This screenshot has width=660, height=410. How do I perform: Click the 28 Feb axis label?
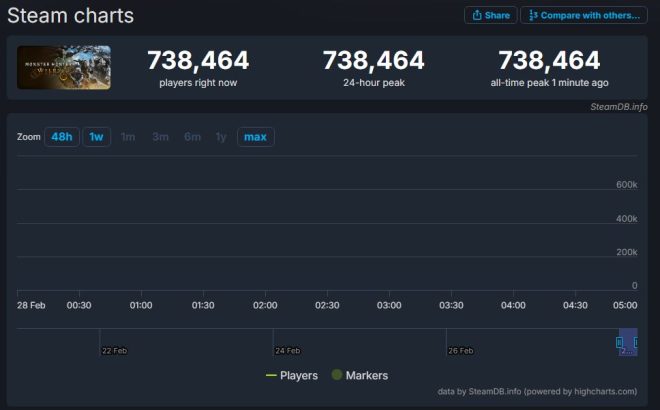point(31,305)
